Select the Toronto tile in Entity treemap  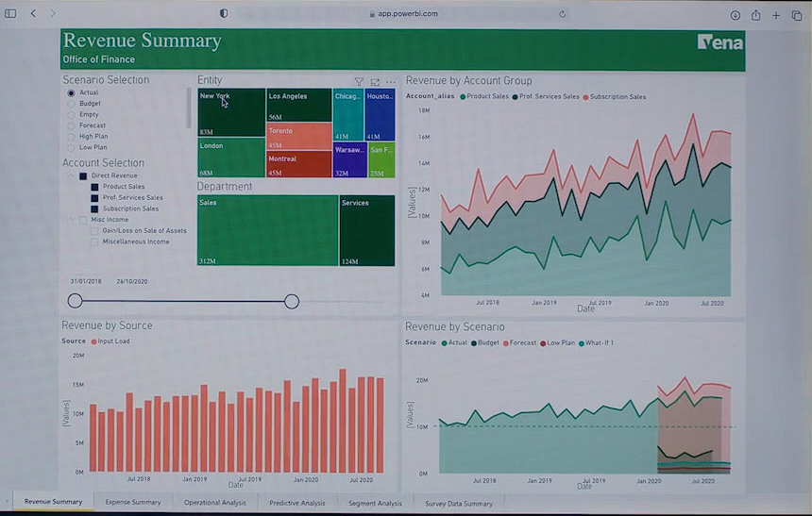point(298,136)
